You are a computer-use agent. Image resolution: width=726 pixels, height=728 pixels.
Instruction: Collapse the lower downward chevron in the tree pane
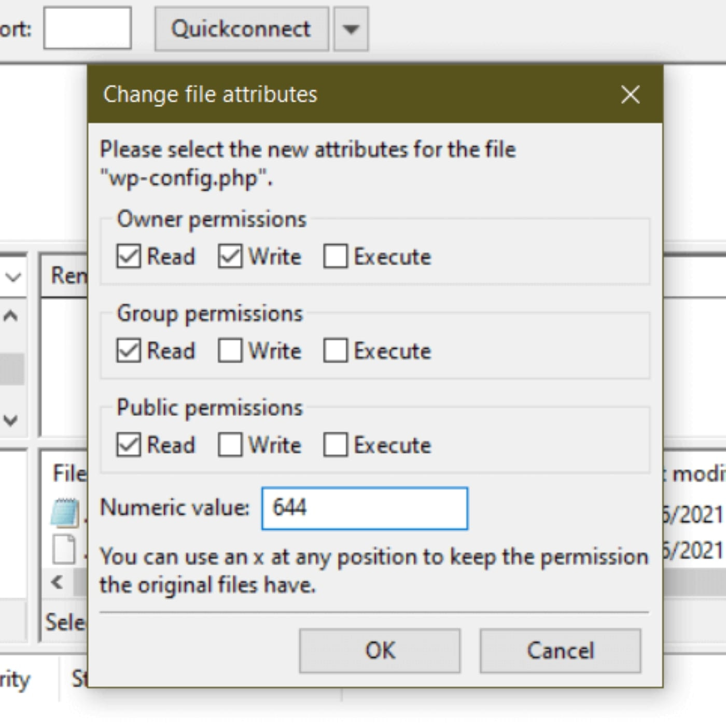pyautogui.click(x=11, y=418)
